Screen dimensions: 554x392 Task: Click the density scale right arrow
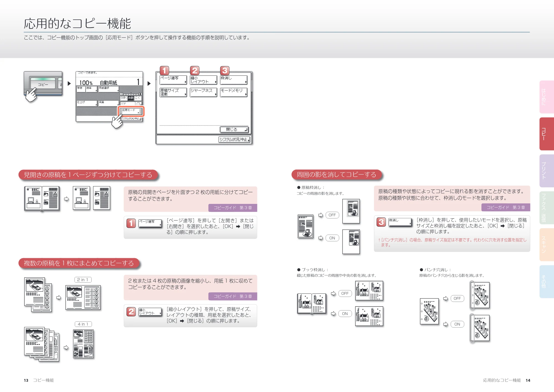[140, 94]
